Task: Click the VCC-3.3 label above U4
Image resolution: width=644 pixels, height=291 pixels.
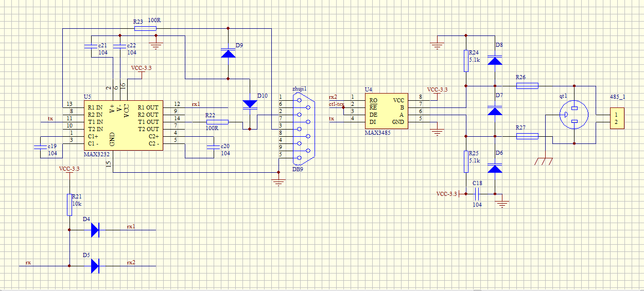Action: pyautogui.click(x=437, y=89)
